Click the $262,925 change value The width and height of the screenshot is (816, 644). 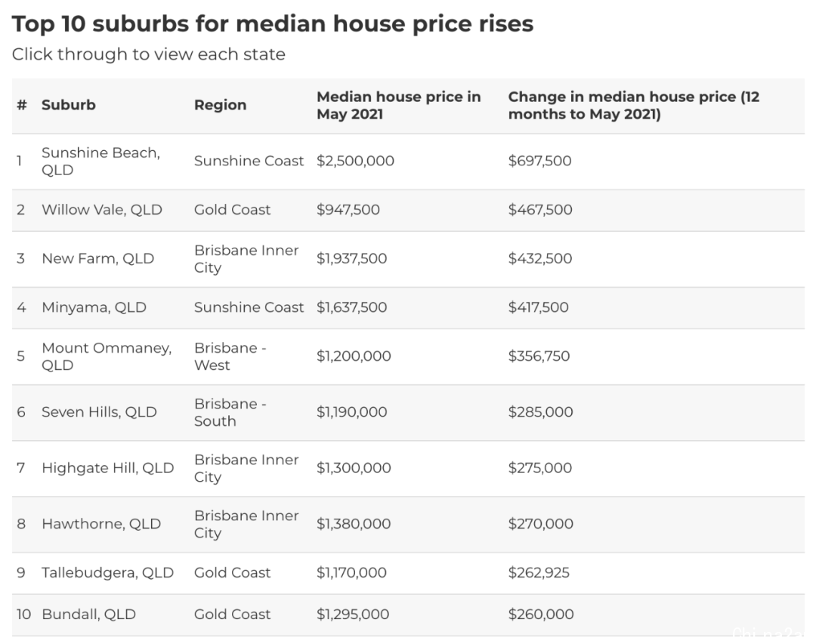point(539,573)
